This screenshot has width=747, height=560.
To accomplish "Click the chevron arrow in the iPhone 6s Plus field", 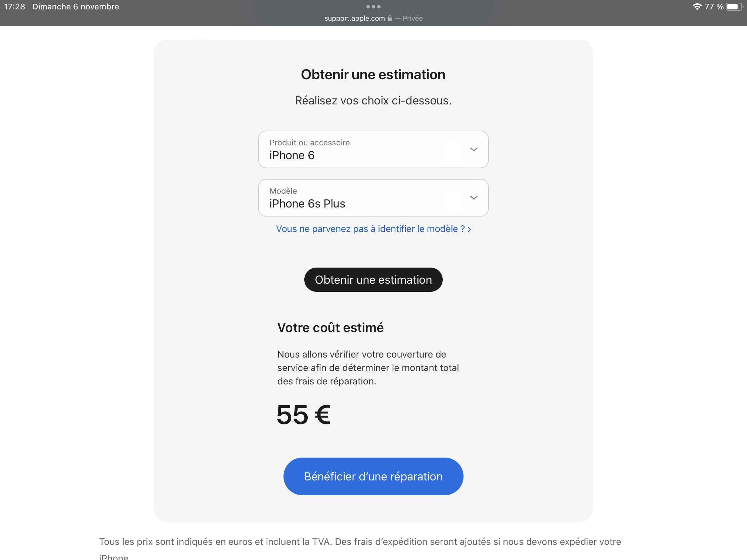I will tap(474, 198).
